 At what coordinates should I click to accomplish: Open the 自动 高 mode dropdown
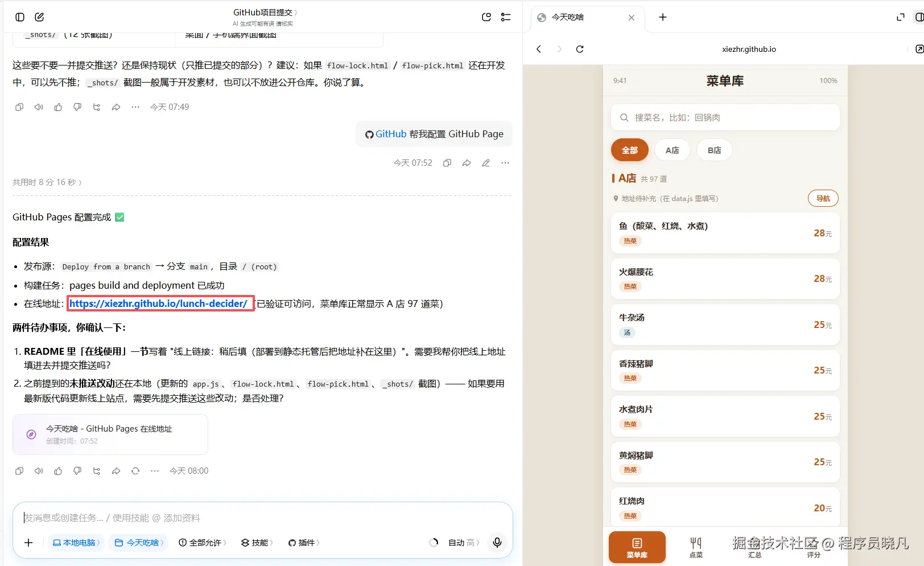464,543
